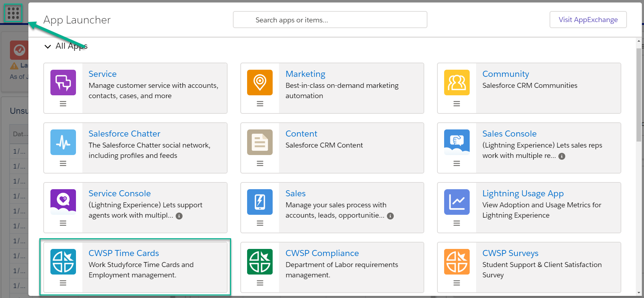Click 'Salesforce CRM Content' description text
This screenshot has height=298, width=644.
tap(324, 145)
